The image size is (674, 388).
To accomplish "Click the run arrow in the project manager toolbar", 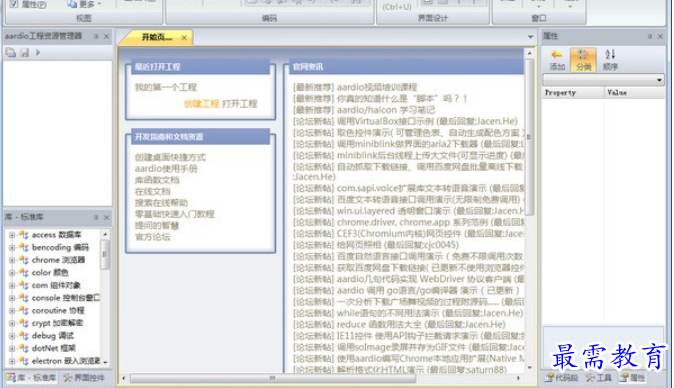I will (38, 52).
